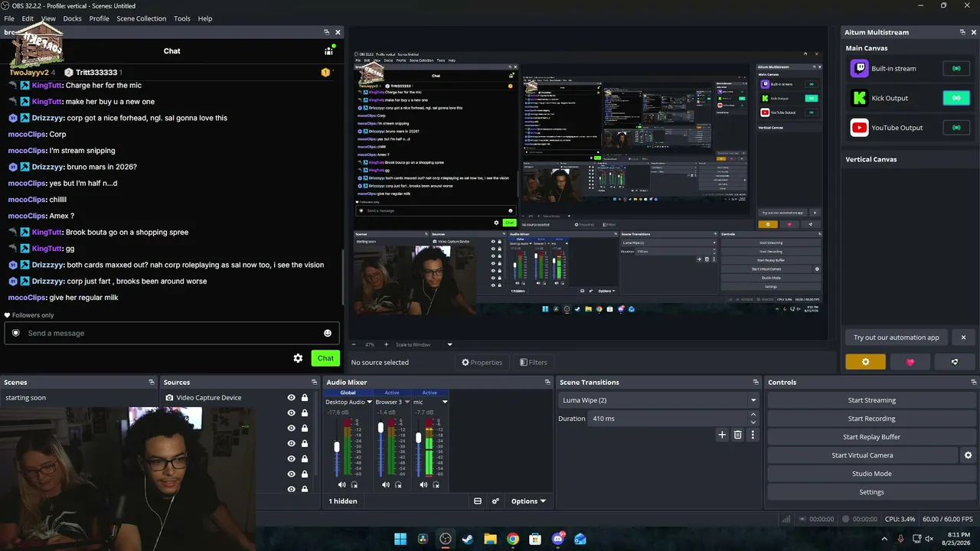Image resolution: width=980 pixels, height=551 pixels.
Task: Toggle the YouTube Output stream
Action: [956, 128]
